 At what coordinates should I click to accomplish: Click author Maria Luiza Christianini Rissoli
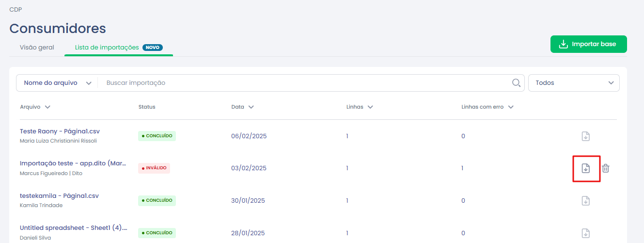pos(58,141)
